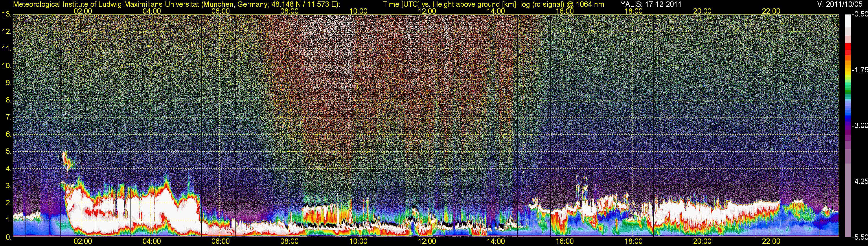Click the -1.75 color scale value
The image size is (868, 246).
point(860,70)
